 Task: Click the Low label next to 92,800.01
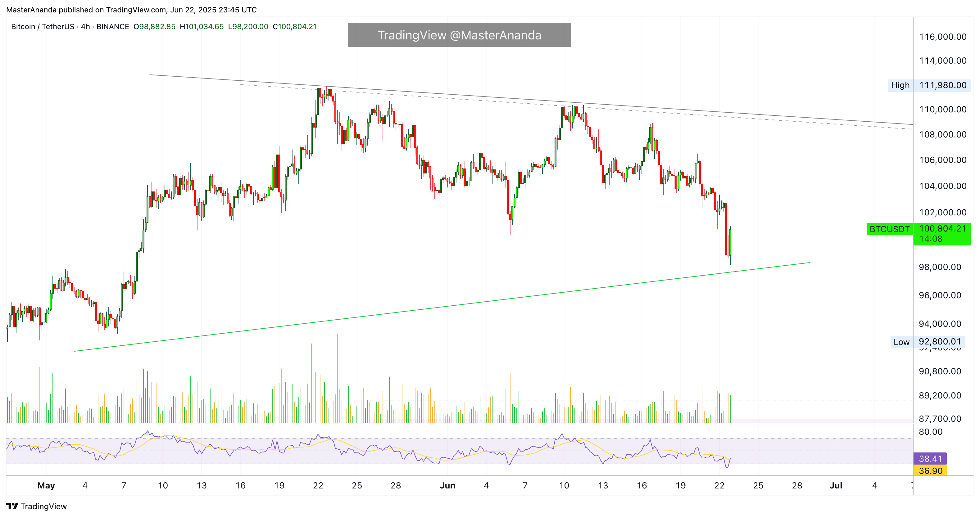point(901,342)
